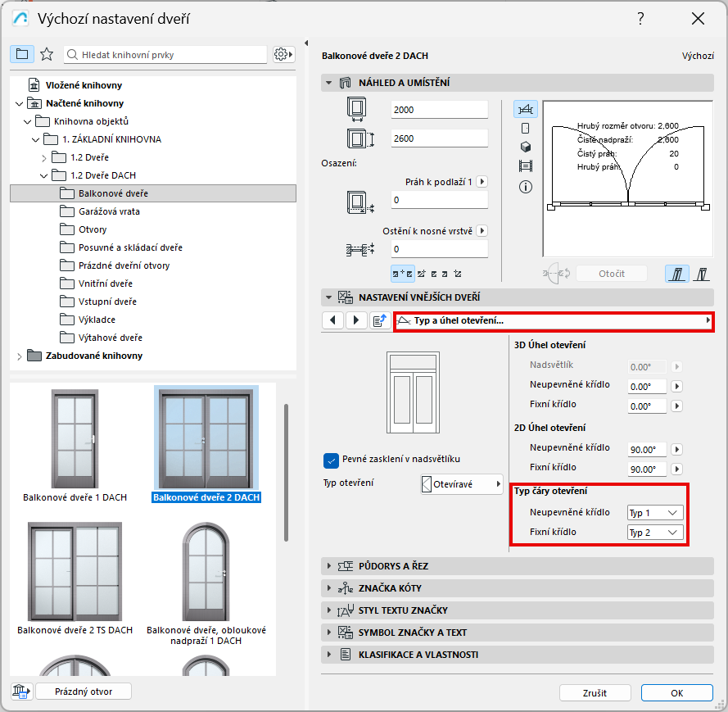Go to previous settings page arrow

point(333,320)
